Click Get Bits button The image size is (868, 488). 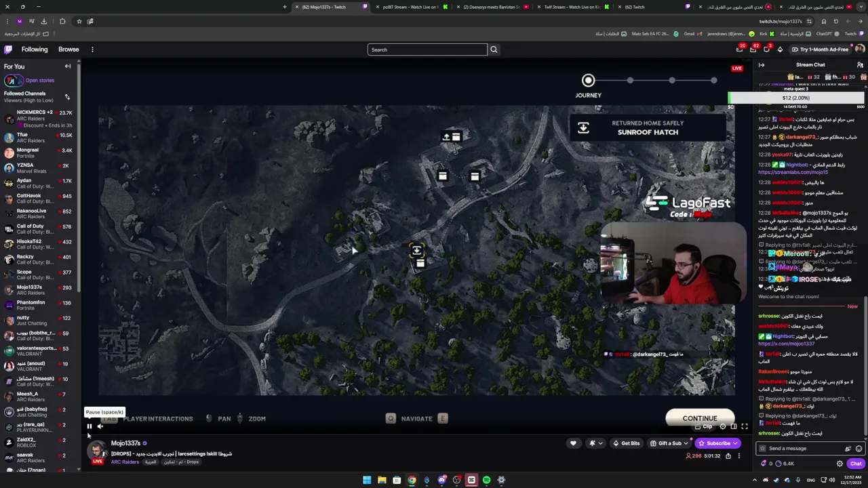(626, 443)
